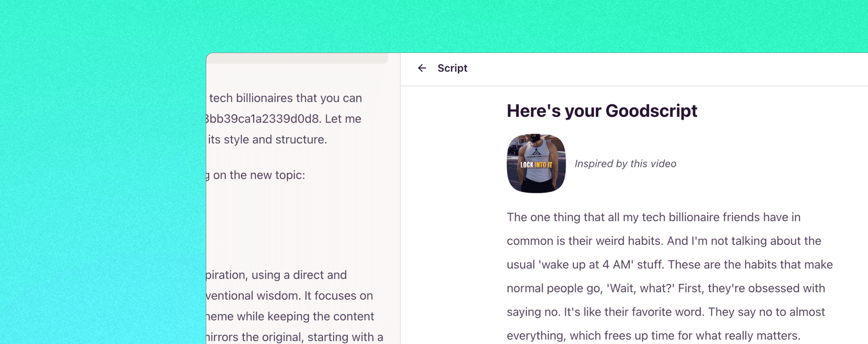This screenshot has height=344, width=868.
Task: Click the script line beginning 'saying no'
Action: coord(665,312)
